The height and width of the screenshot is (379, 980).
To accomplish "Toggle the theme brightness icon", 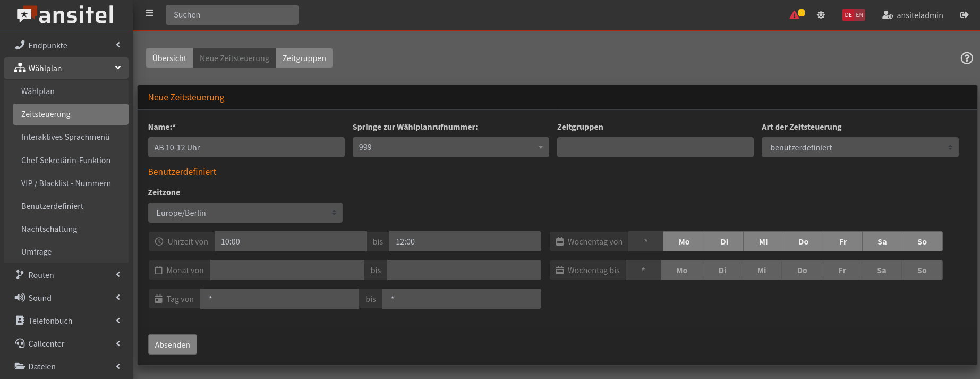I will [x=821, y=15].
